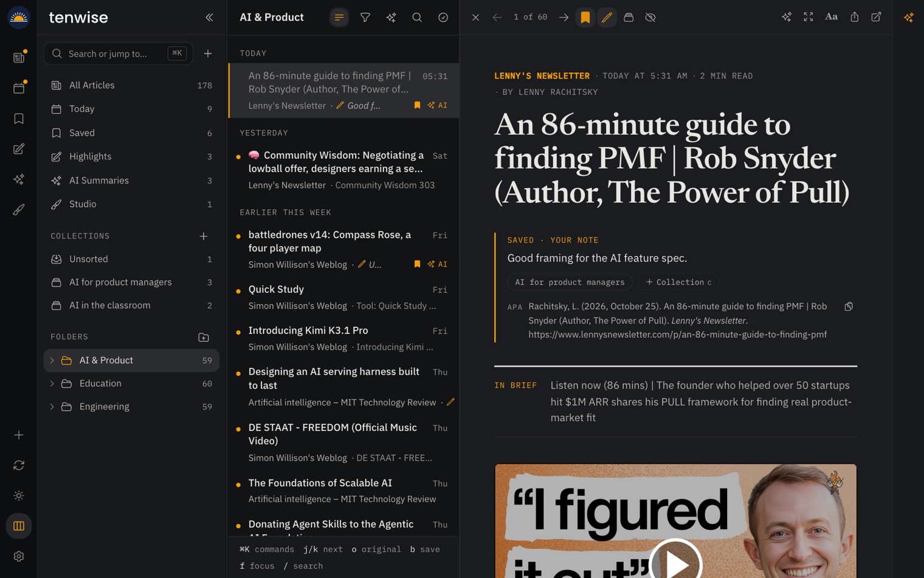Share the current article
The height and width of the screenshot is (578, 924).
(x=855, y=17)
